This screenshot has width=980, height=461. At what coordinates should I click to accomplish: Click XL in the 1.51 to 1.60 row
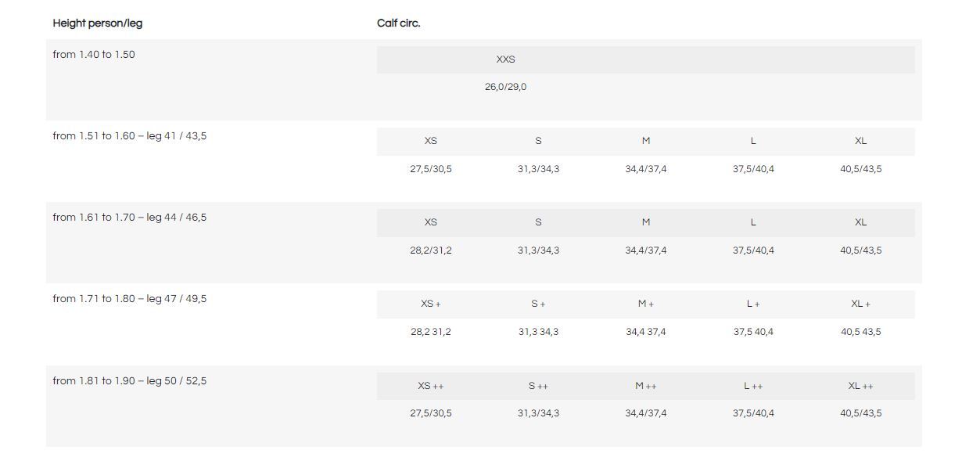[x=860, y=141]
